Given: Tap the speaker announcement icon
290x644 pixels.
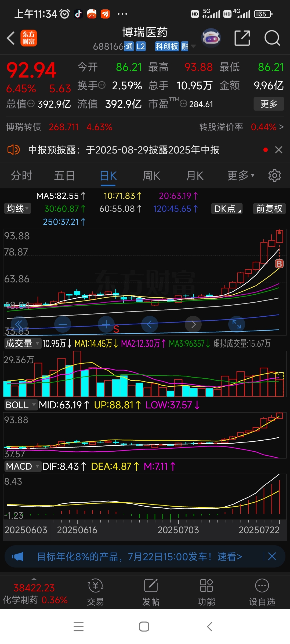Looking at the screenshot, I should [x=13, y=150].
